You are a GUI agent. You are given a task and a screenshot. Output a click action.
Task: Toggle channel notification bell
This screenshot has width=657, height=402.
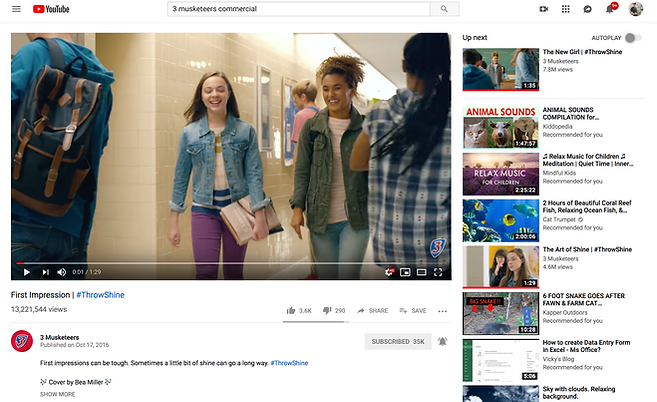tap(442, 342)
